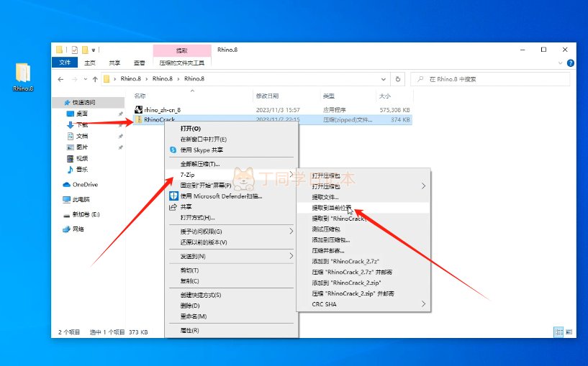Click the Properties quick access icon in title bar
588x366 pixels.
click(75, 50)
